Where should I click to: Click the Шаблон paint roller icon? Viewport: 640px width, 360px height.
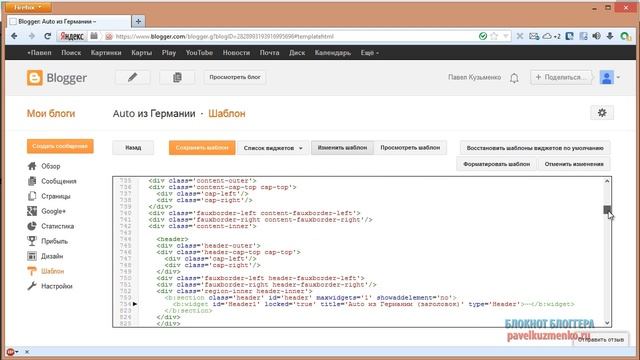tap(32, 271)
